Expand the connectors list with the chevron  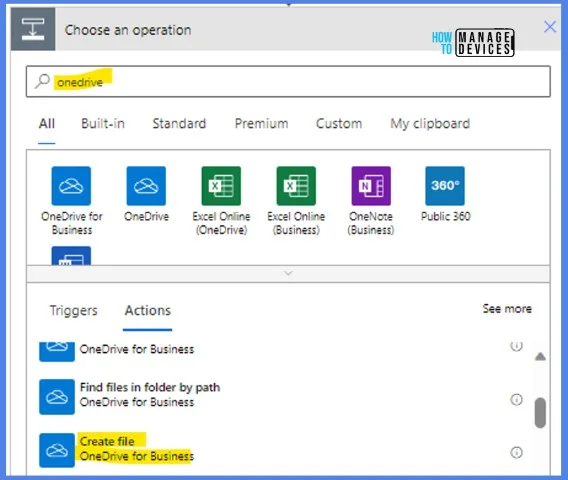(x=288, y=274)
